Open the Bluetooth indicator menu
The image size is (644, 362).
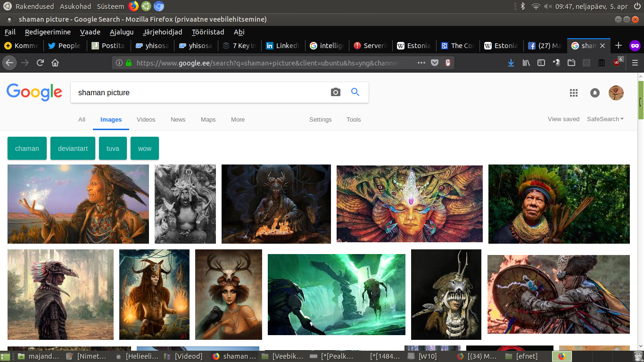coord(522,6)
